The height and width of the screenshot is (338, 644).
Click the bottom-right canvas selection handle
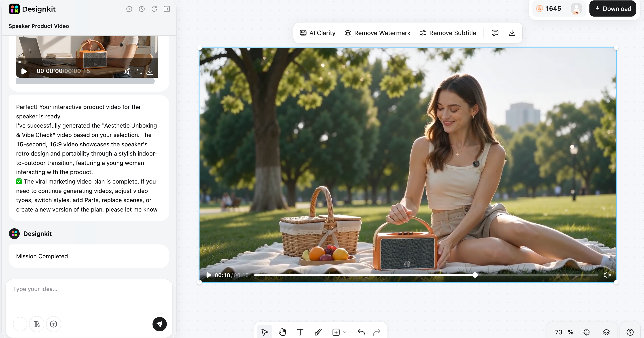click(x=616, y=282)
